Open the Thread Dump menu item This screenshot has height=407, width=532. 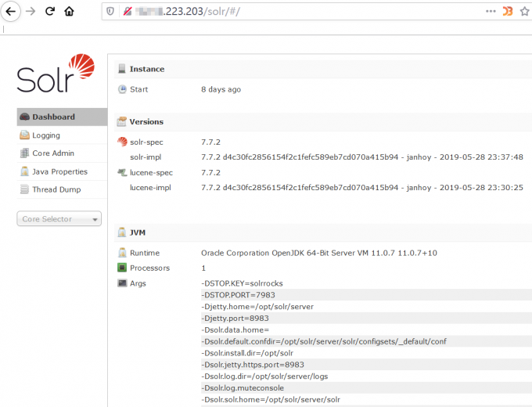(62, 189)
